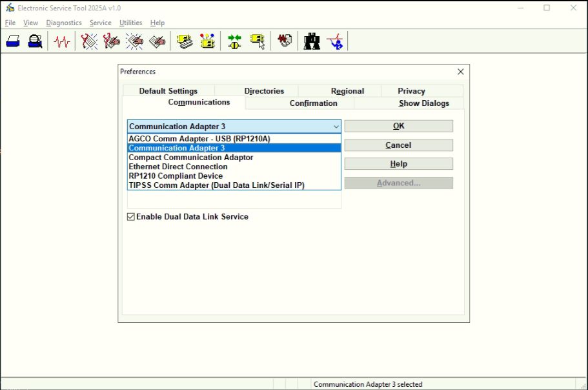Click the Print toolbar icon

[x=13, y=41]
